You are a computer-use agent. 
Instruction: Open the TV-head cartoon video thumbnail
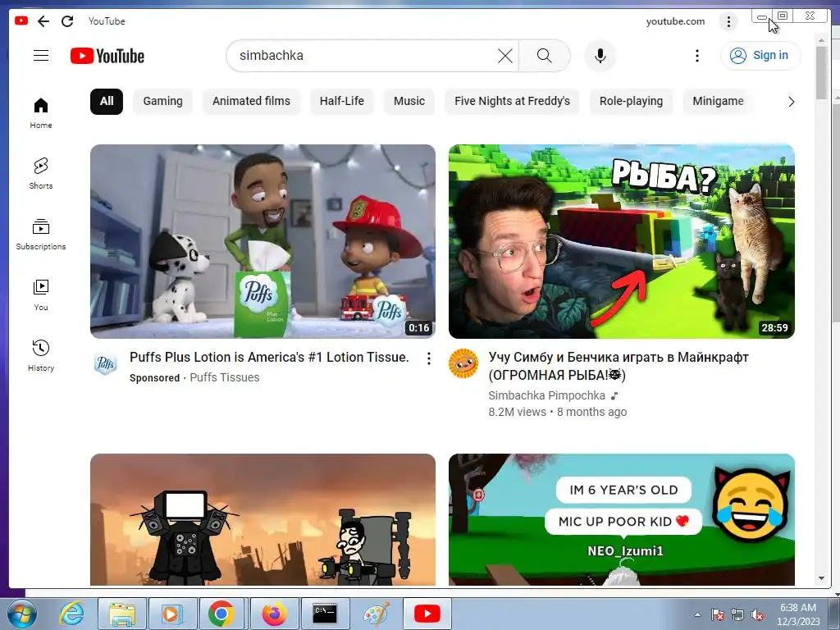click(x=262, y=519)
